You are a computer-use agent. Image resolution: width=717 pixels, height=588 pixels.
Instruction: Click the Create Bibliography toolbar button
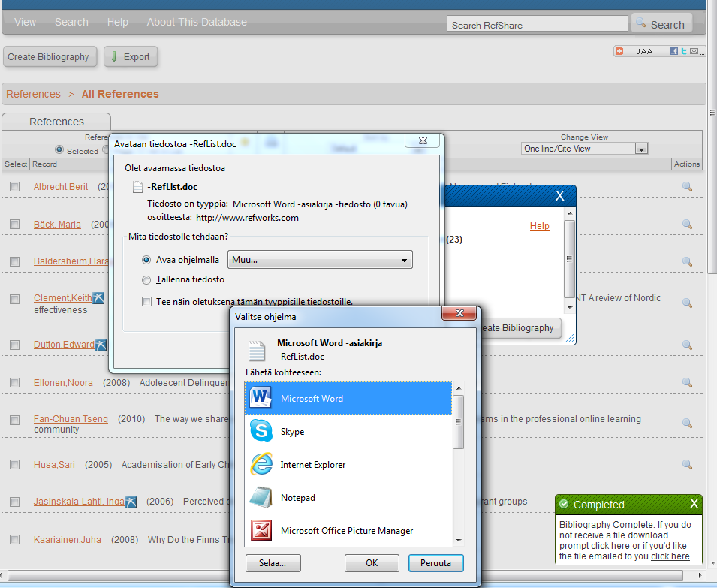[50, 56]
